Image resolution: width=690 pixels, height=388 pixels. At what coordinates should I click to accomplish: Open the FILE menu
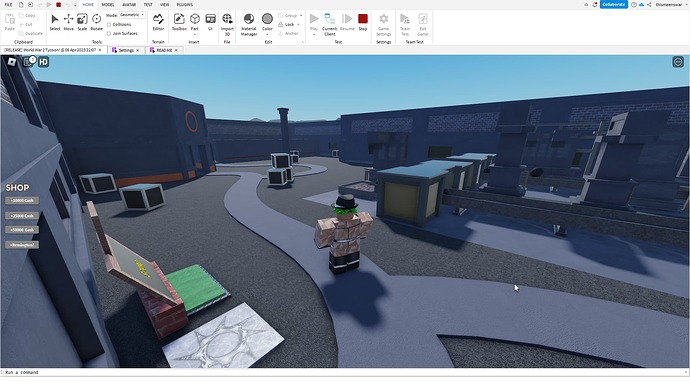click(x=8, y=4)
